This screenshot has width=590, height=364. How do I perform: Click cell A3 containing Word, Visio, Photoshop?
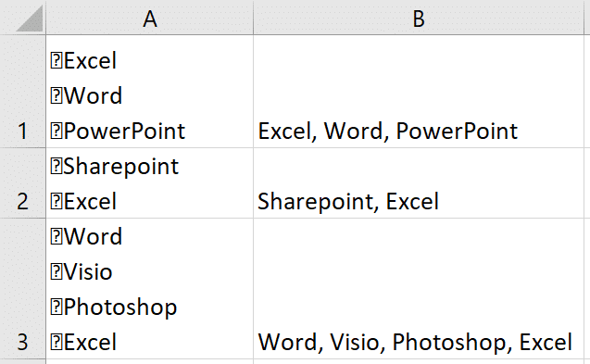pyautogui.click(x=150, y=288)
